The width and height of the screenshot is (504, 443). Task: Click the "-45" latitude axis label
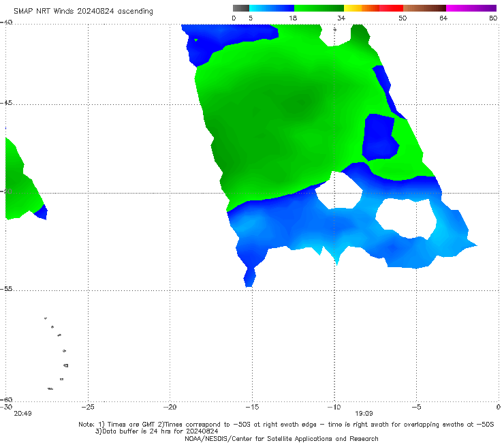[6, 103]
